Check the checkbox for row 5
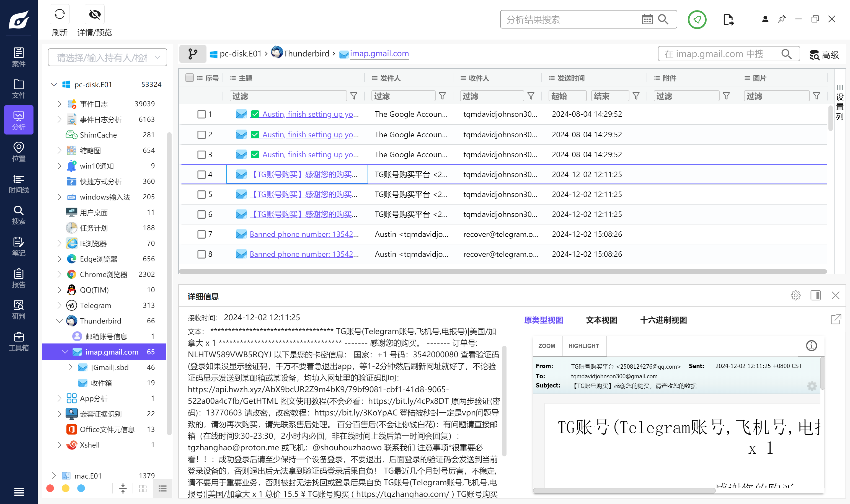Viewport: 850px width, 504px height. (x=201, y=194)
